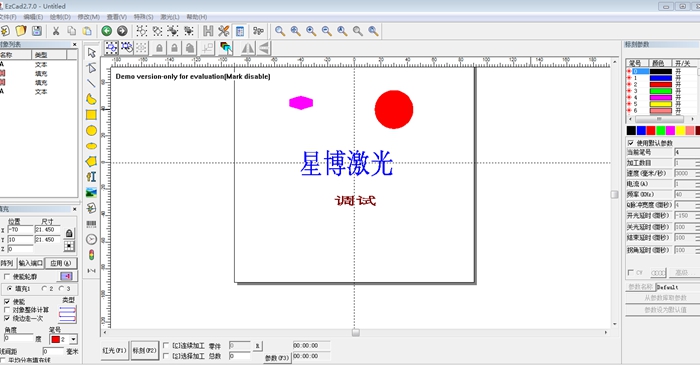Enable the [C]连续加工 checkbox
This screenshot has width=700, height=365.
[x=166, y=345]
